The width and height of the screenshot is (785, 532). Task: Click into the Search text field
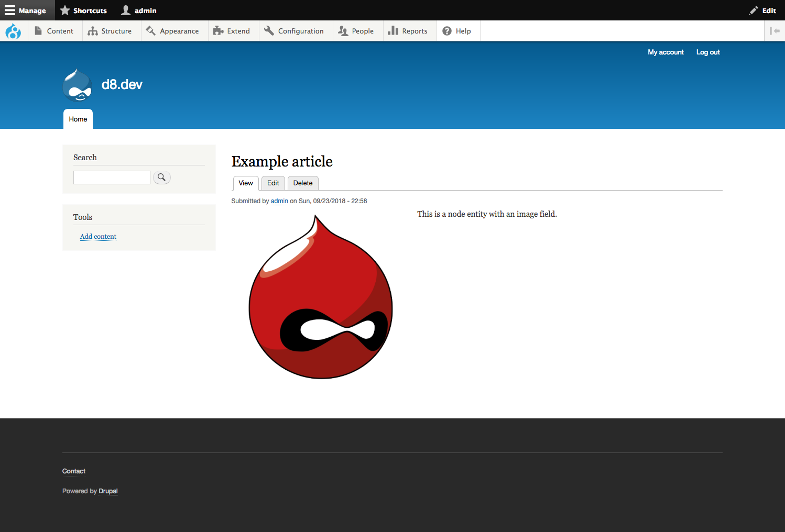tap(112, 178)
